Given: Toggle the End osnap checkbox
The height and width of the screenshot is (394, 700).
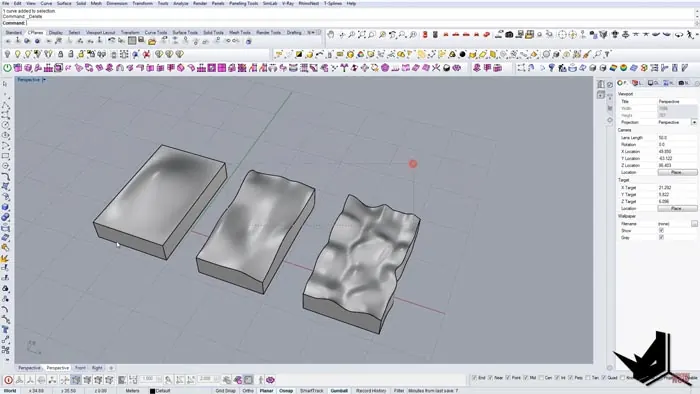Looking at the screenshot, I should point(475,378).
